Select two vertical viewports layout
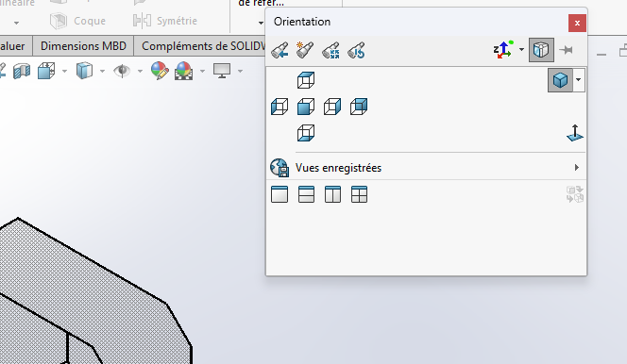Viewport: 627px width, 364px height. (x=332, y=194)
